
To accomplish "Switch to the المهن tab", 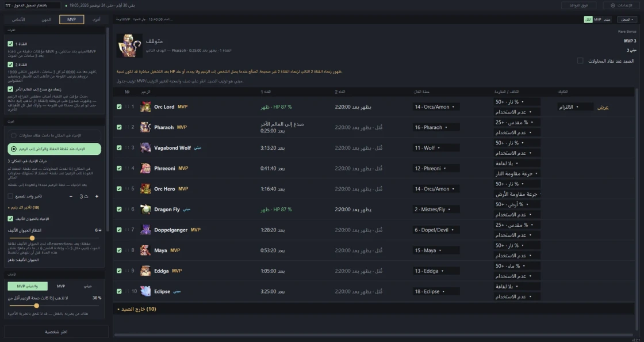I will click(x=46, y=20).
